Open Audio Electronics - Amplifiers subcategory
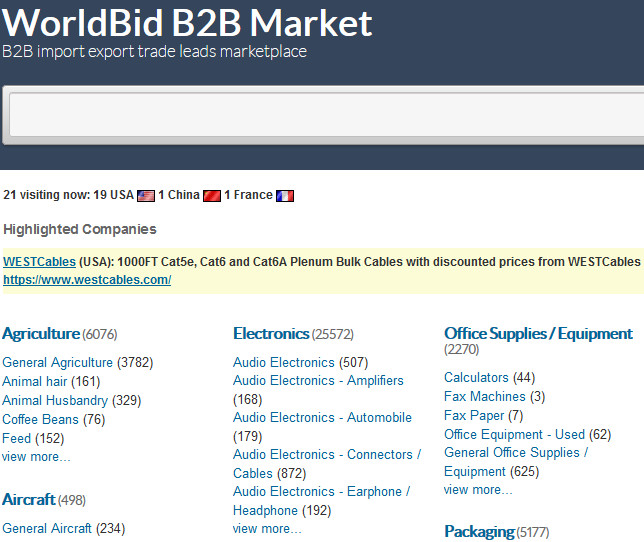Image resolution: width=644 pixels, height=542 pixels. [318, 381]
